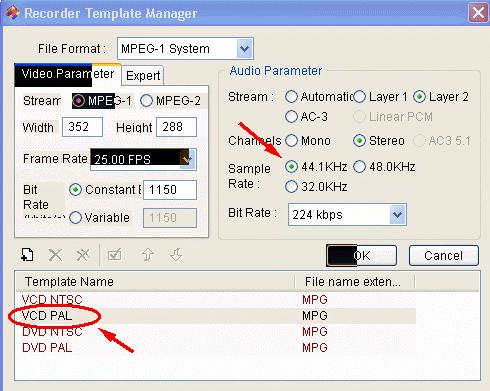Select MPEG-2 video stream radio
This screenshot has height=391, width=490.
[x=146, y=101]
